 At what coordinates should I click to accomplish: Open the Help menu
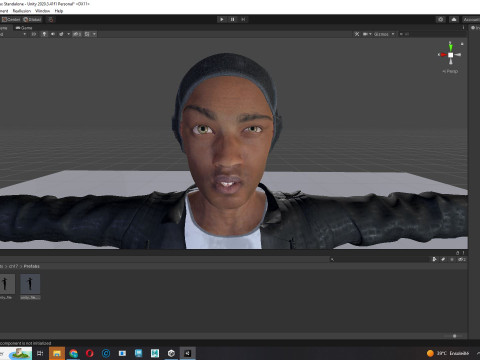[59, 11]
